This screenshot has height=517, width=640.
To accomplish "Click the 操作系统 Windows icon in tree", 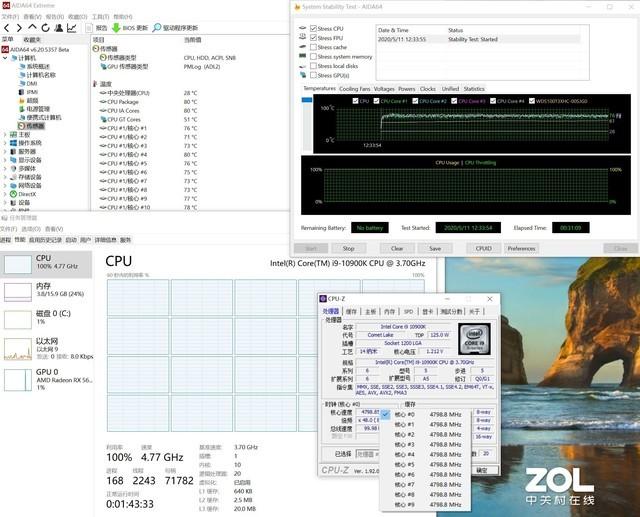I will point(13,143).
